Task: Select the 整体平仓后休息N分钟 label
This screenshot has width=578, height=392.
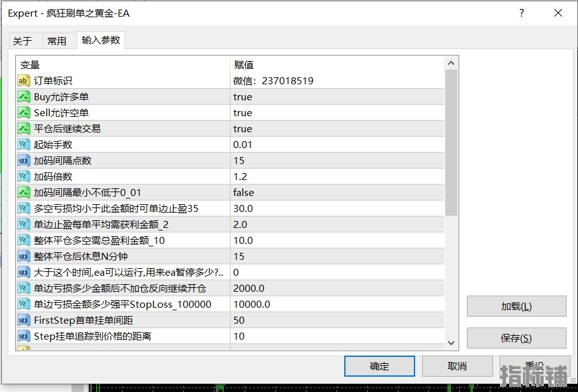Action: click(80, 256)
